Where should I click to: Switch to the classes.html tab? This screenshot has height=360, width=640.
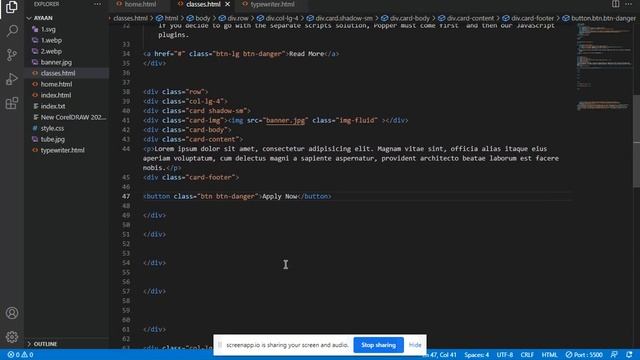(203, 4)
